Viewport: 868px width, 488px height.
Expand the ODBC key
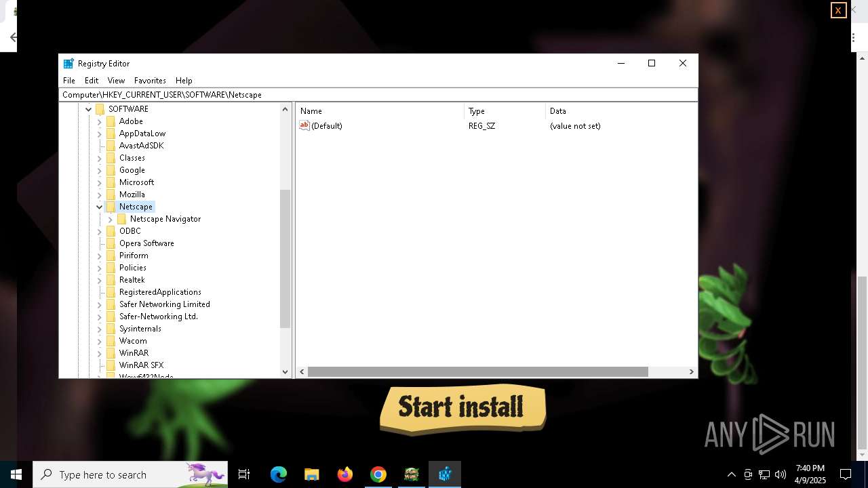pos(99,231)
